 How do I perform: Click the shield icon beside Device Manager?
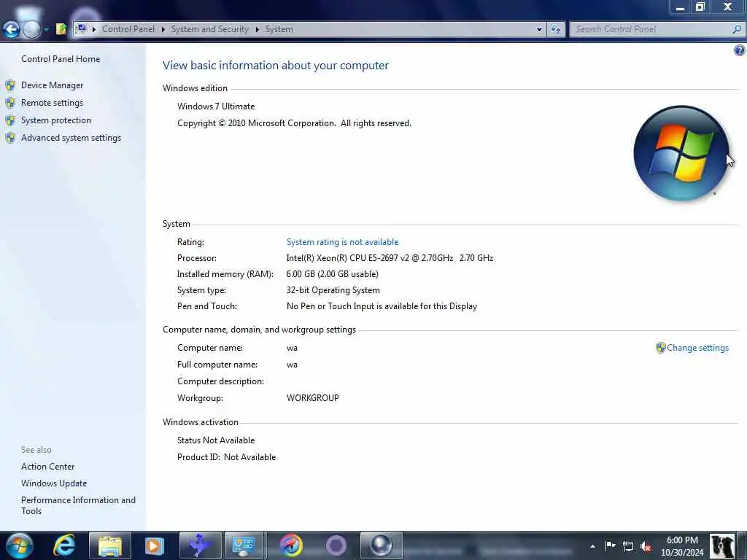[x=10, y=85]
